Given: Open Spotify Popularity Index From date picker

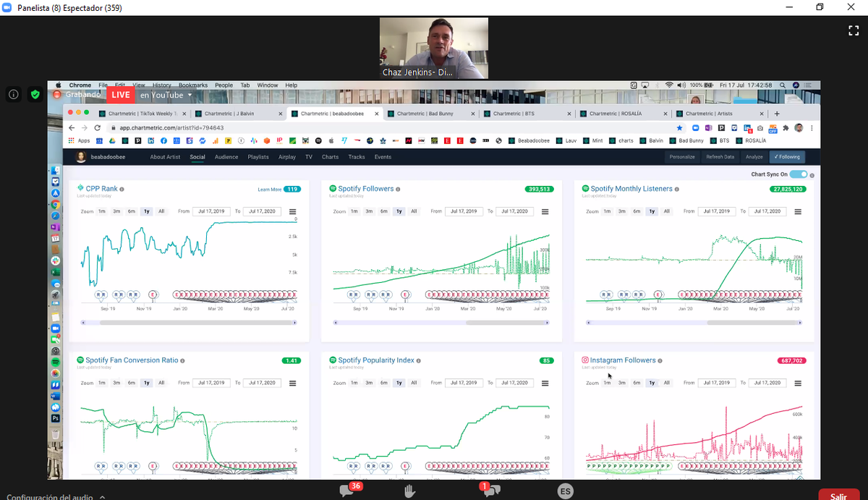Looking at the screenshot, I should coord(464,383).
